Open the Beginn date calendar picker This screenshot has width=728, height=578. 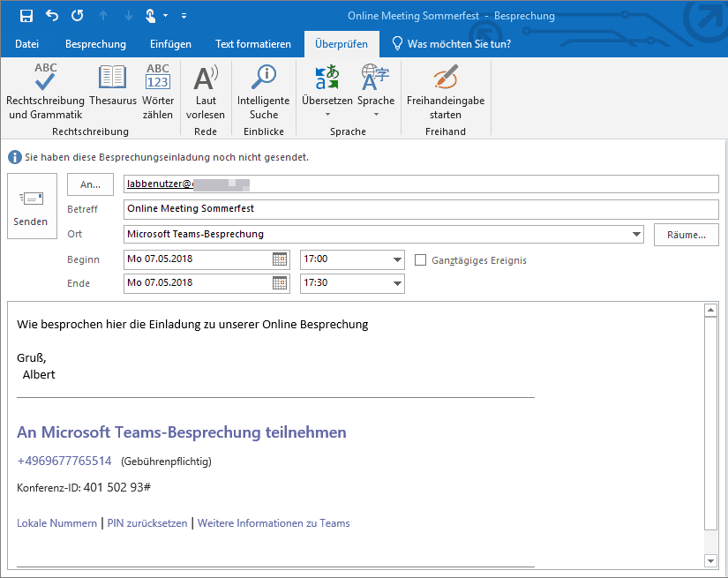280,259
